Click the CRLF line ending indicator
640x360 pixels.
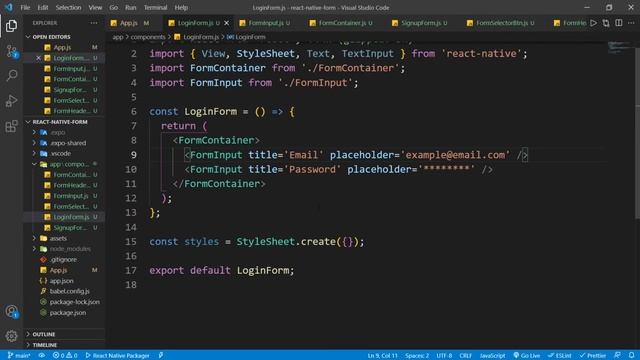[x=466, y=356]
